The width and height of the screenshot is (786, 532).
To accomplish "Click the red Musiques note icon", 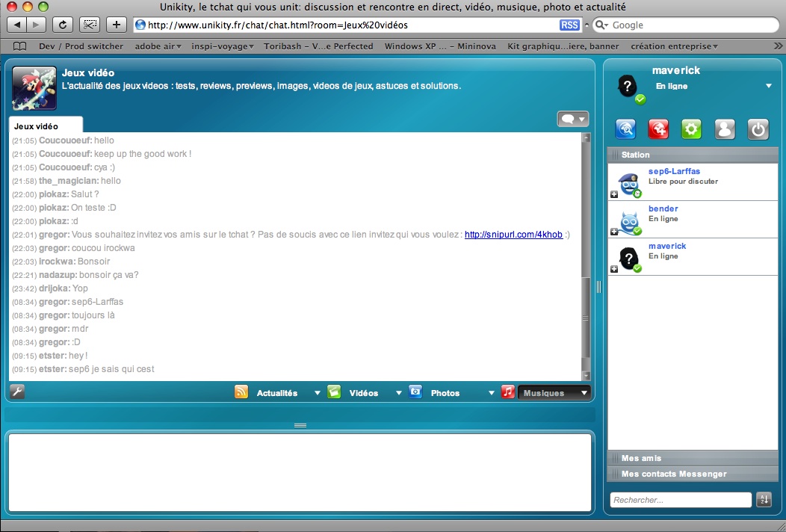I will pyautogui.click(x=508, y=392).
